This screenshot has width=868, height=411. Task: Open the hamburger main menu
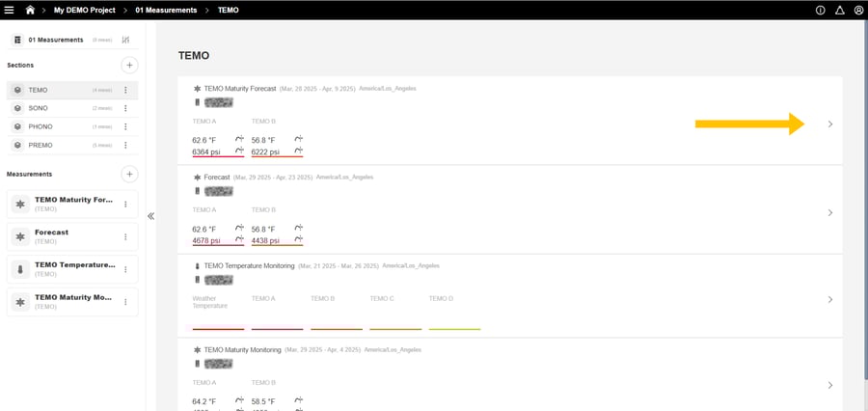10,10
